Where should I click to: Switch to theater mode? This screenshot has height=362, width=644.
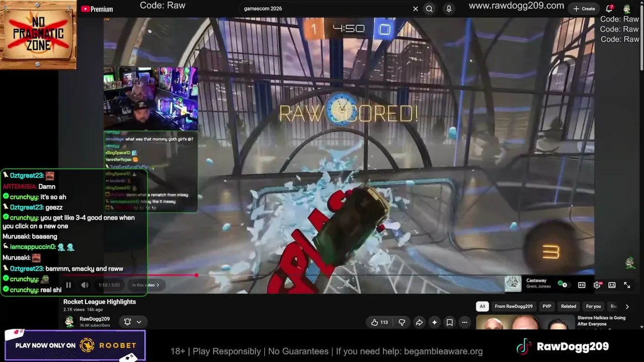(612, 285)
